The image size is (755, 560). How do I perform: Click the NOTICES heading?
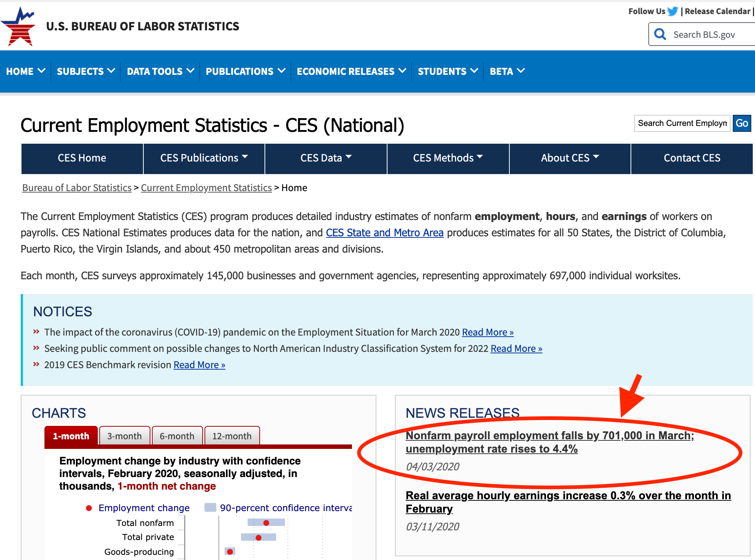63,311
